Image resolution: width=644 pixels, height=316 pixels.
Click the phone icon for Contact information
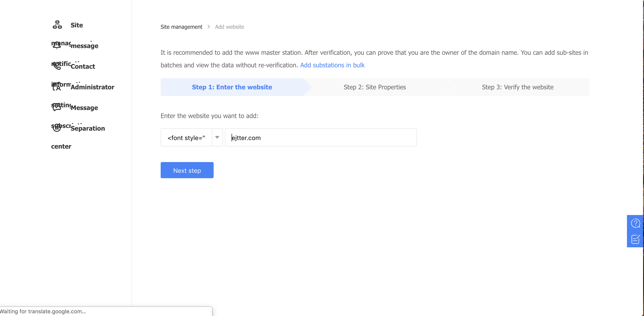(x=57, y=66)
